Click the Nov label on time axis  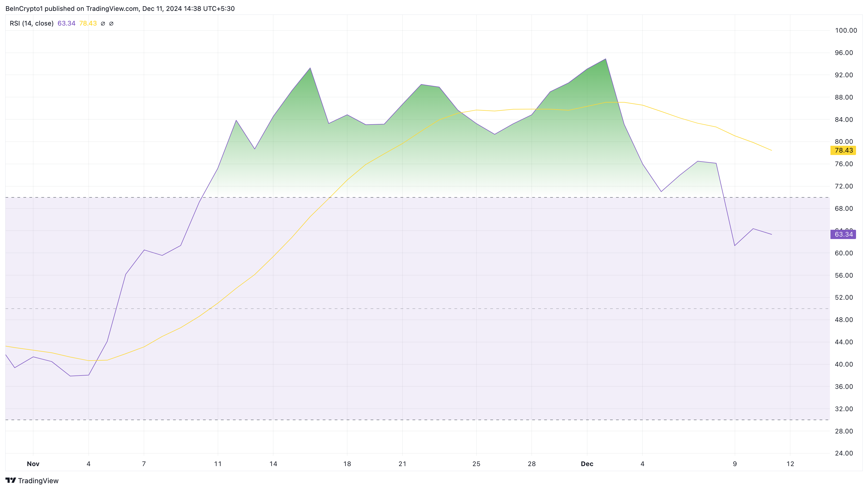coord(33,464)
